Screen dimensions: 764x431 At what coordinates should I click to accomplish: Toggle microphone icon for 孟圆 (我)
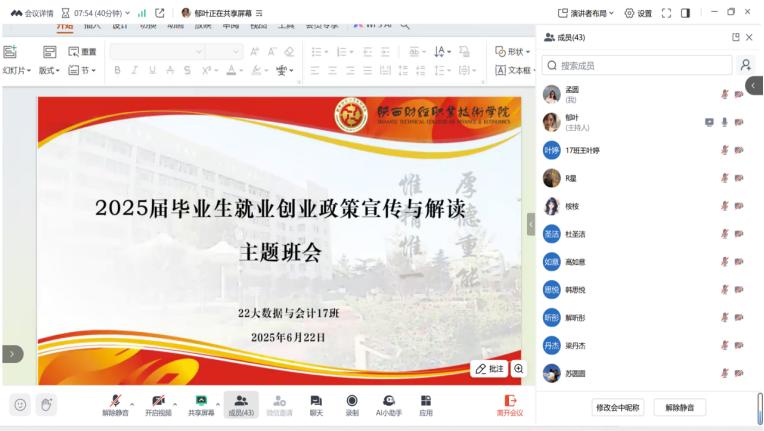[725, 94]
